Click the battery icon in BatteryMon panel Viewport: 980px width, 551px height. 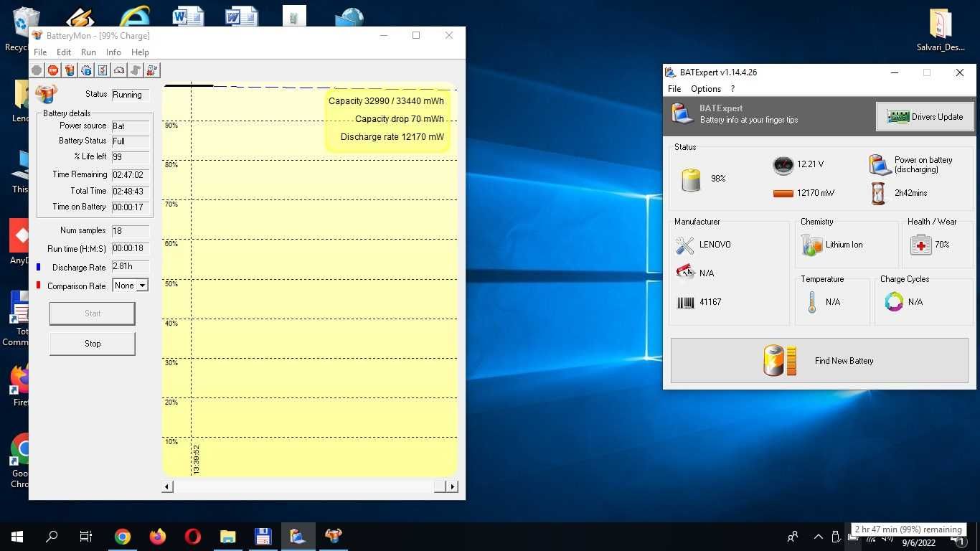[47, 94]
